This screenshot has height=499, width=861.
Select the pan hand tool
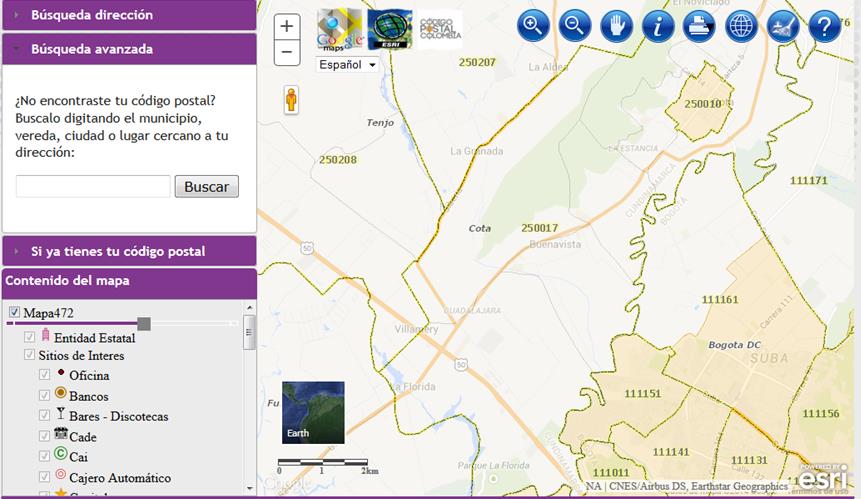coord(617,27)
